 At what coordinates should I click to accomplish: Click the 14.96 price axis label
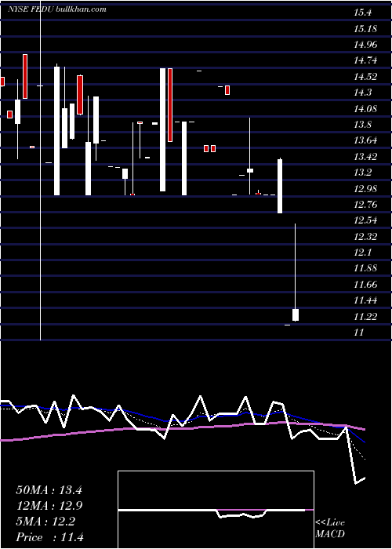[x=365, y=45]
